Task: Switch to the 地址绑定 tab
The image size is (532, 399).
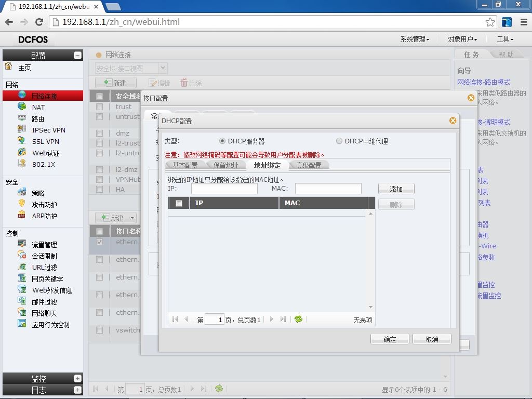Action: [x=268, y=165]
